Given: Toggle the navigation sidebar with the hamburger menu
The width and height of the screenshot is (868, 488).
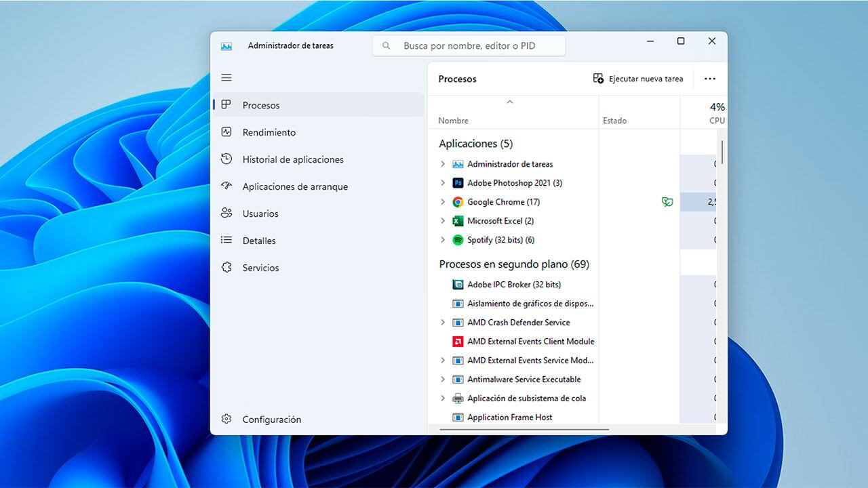Looking at the screenshot, I should point(226,77).
